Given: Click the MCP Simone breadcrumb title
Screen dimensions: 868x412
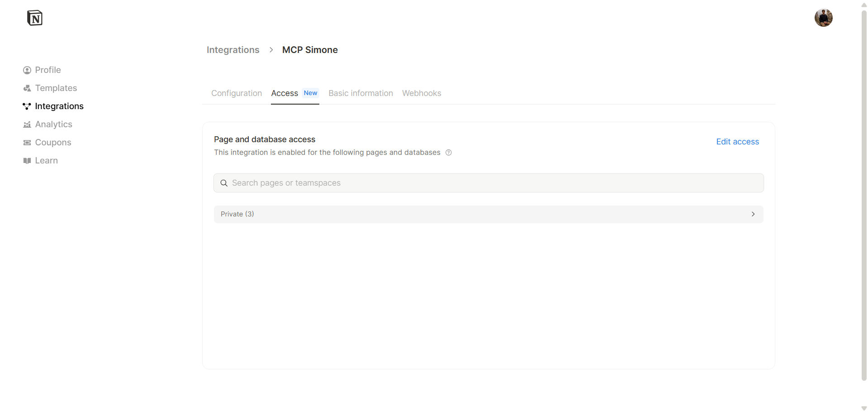Looking at the screenshot, I should [310, 50].
